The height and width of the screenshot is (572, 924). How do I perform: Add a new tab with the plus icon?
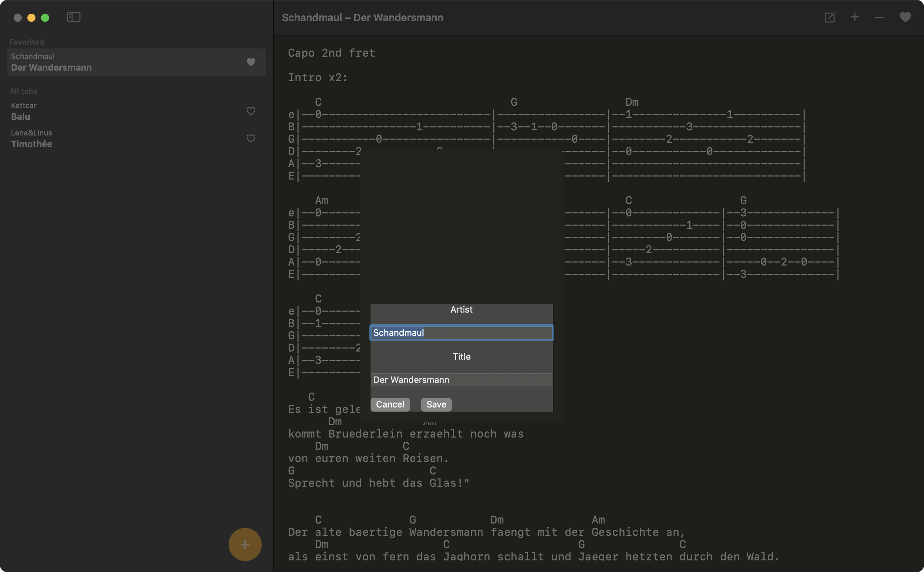[854, 17]
